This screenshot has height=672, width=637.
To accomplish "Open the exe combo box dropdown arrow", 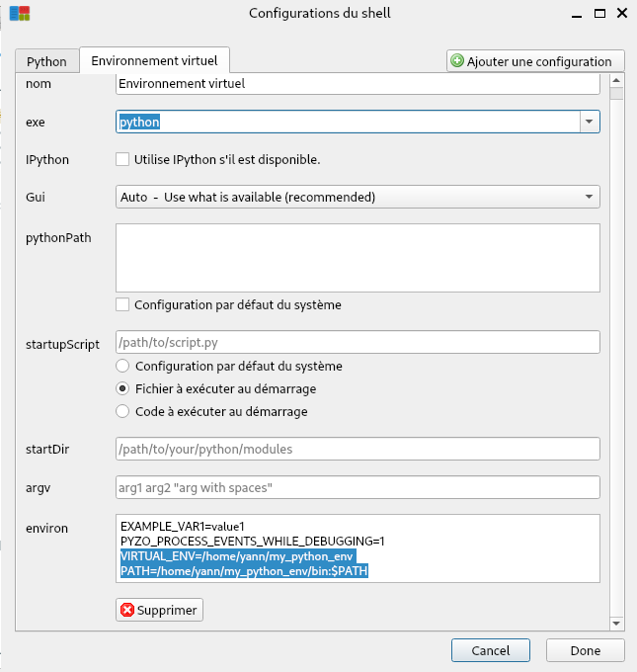I will (590, 122).
